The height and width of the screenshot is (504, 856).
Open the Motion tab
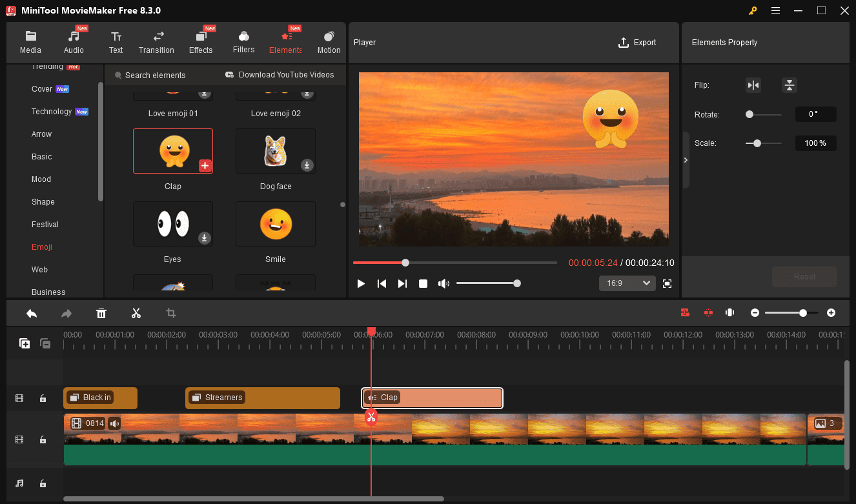coord(329,43)
